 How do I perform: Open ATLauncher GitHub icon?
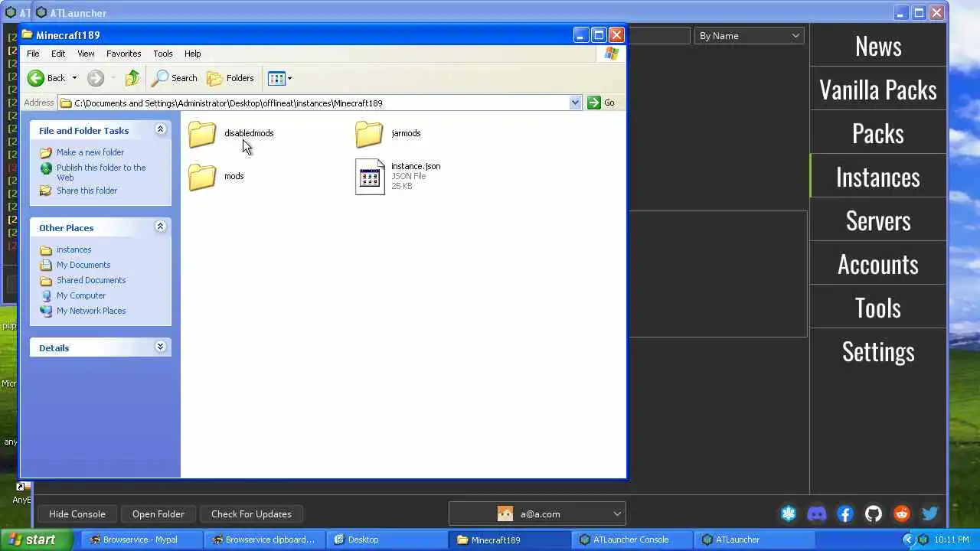pos(874,514)
